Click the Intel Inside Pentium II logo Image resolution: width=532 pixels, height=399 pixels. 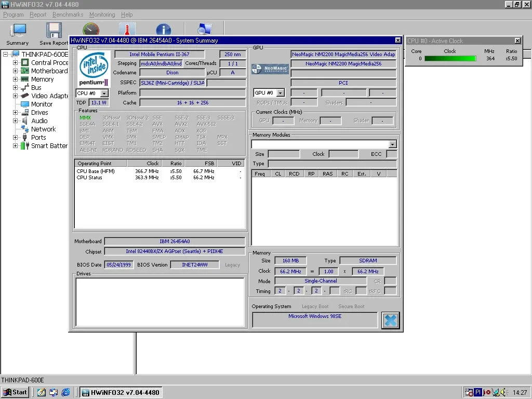point(94,69)
